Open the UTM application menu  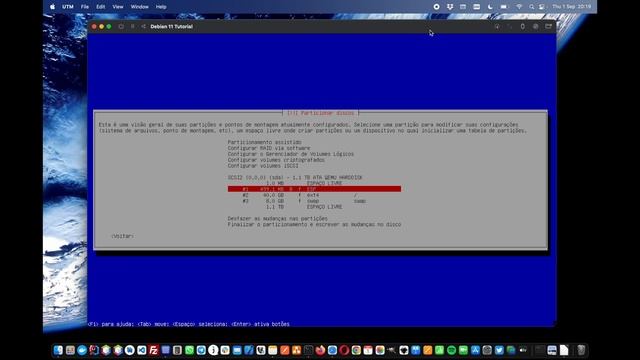pyautogui.click(x=68, y=7)
